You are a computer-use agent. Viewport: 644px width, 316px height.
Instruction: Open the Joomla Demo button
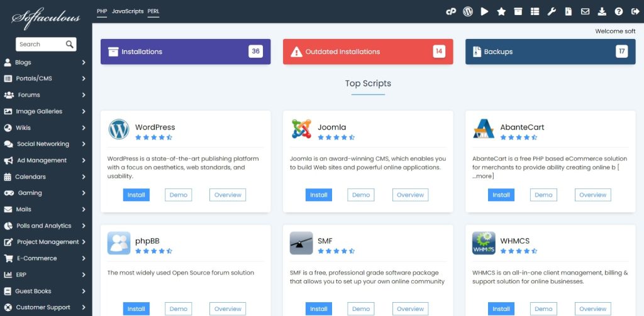pyautogui.click(x=361, y=195)
